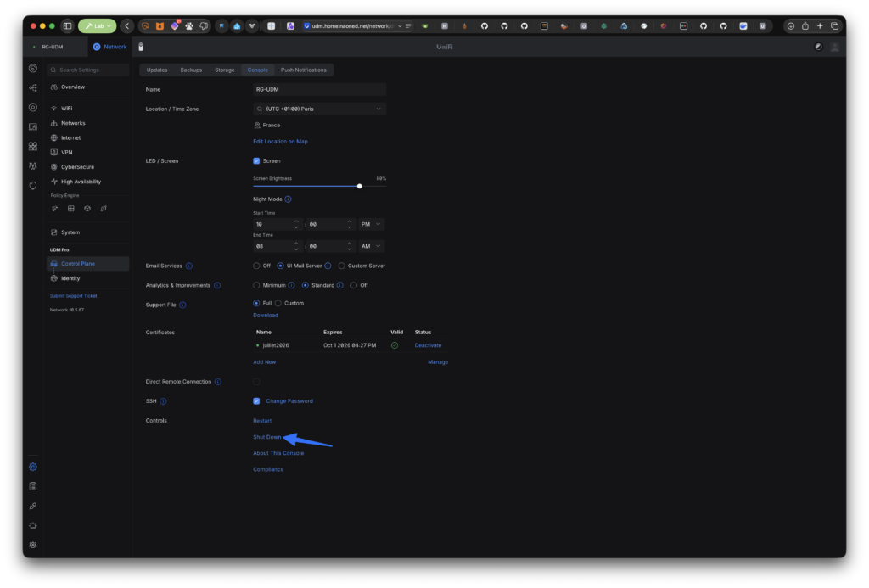The height and width of the screenshot is (588, 869).
Task: Enable the Direct Remote Connection checkbox
Action: point(256,382)
